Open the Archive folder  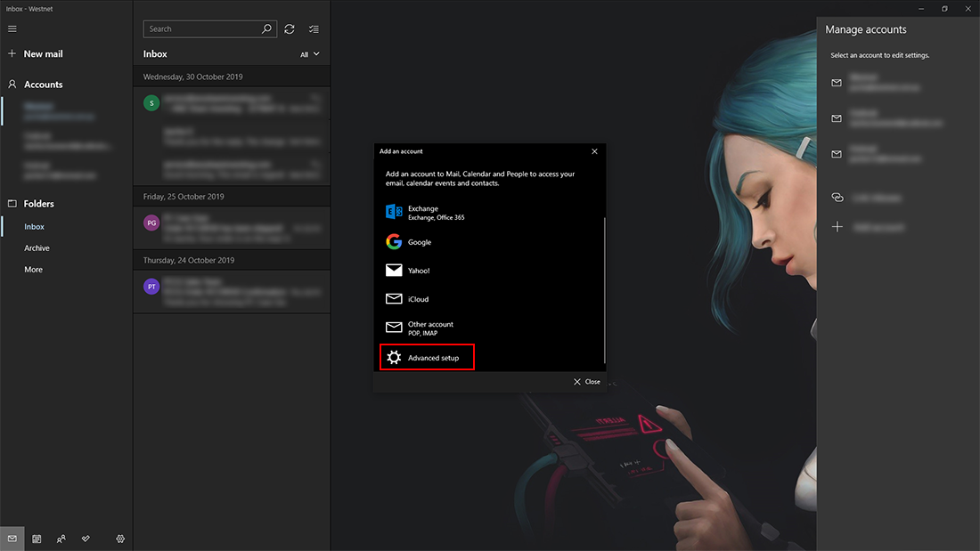click(37, 248)
